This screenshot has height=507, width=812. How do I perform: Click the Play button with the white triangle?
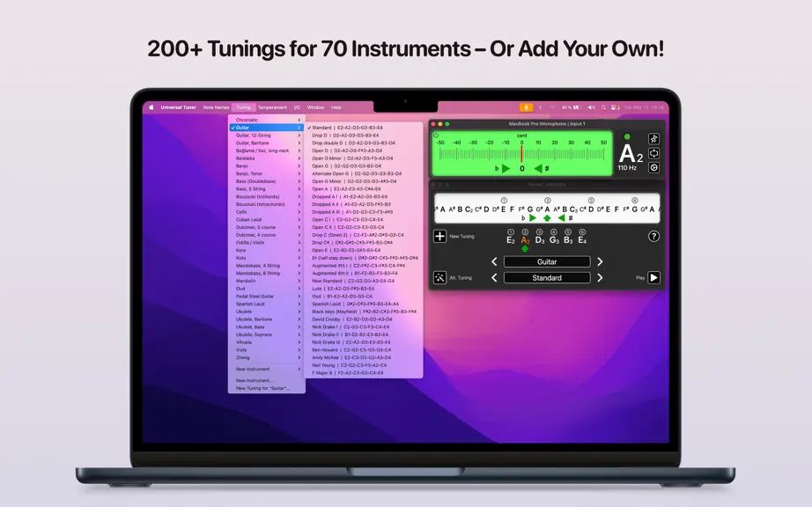[654, 278]
